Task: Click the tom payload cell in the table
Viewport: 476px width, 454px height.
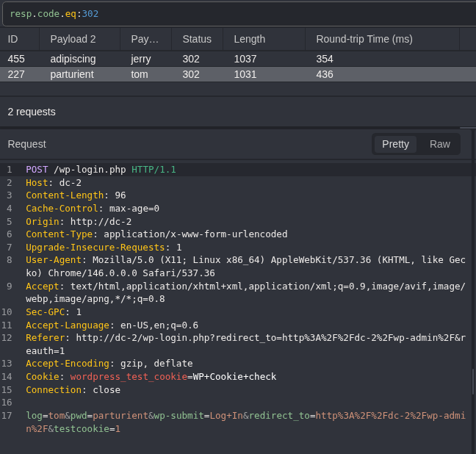Action: click(x=140, y=74)
